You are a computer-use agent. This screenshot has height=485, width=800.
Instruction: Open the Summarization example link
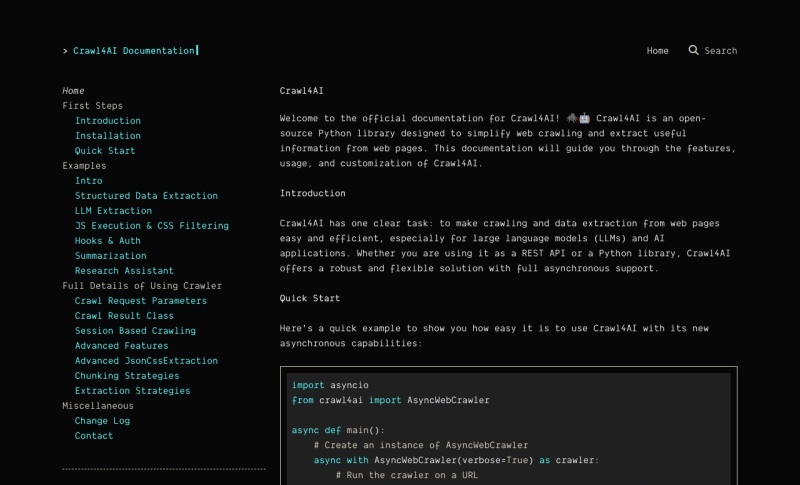pyautogui.click(x=110, y=256)
